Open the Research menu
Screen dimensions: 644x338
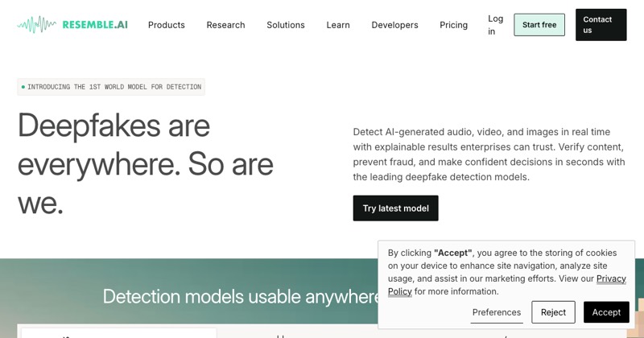coord(225,25)
